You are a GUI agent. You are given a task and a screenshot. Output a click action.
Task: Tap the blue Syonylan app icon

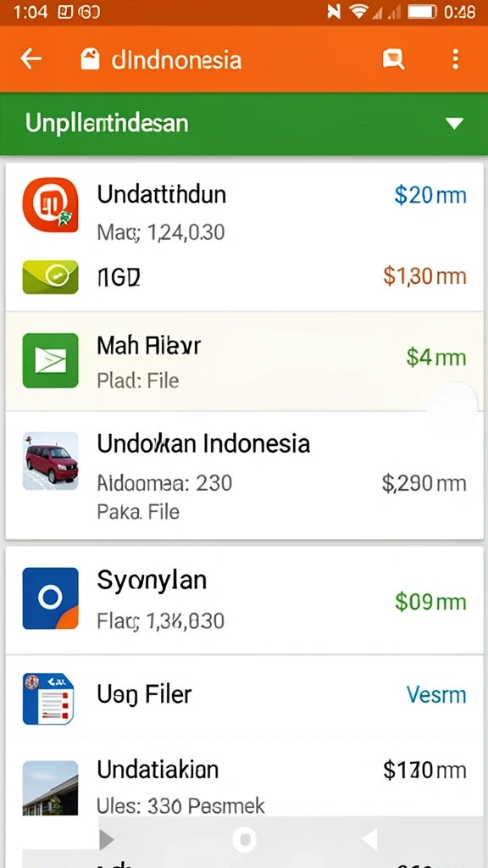click(50, 598)
